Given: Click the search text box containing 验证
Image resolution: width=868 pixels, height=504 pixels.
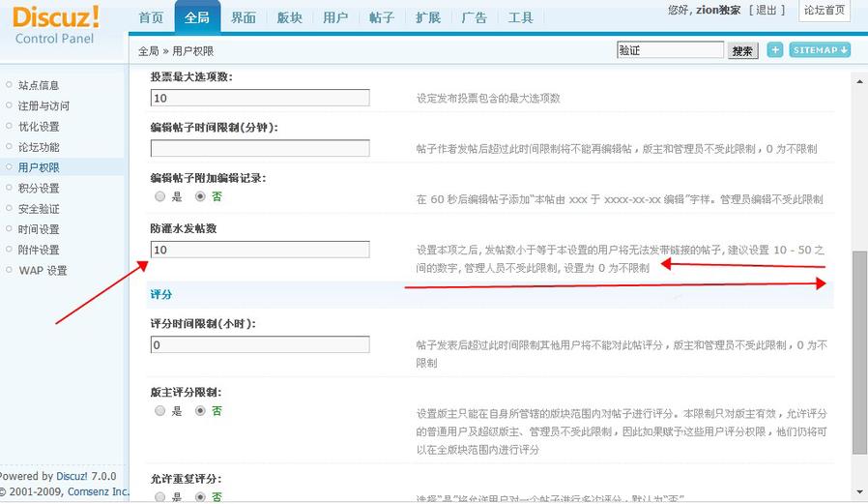Looking at the screenshot, I should click(670, 50).
